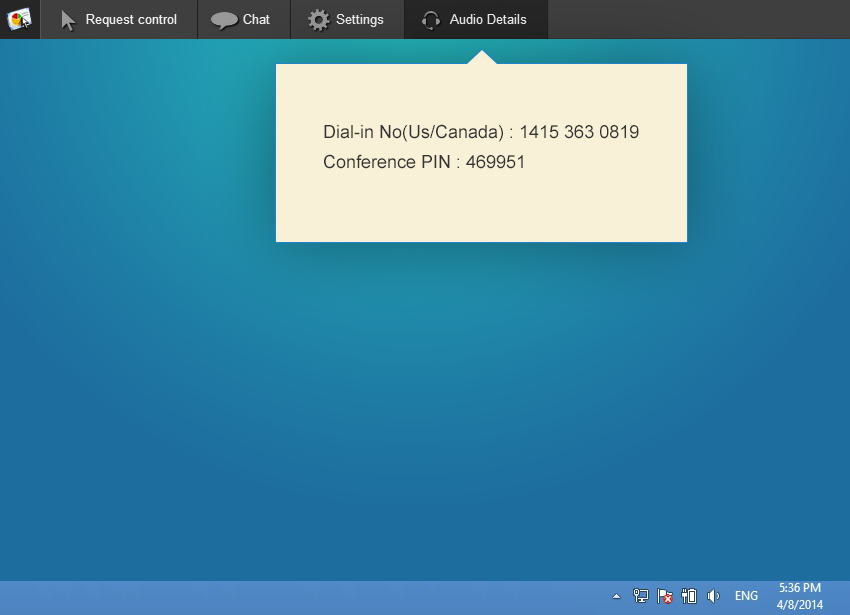Show hidden system tray icons arrow
Image resolution: width=850 pixels, height=615 pixels.
616,596
